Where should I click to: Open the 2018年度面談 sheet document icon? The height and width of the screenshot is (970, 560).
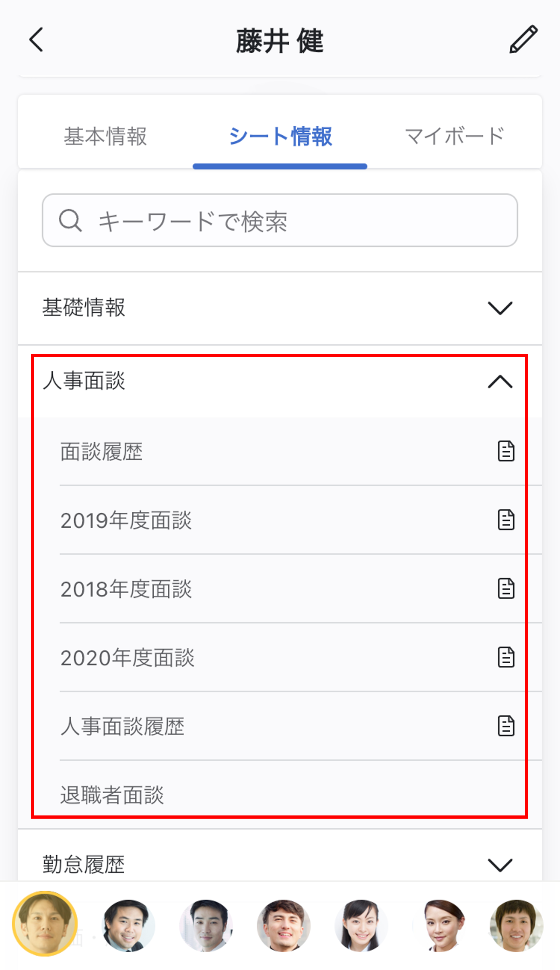[506, 588]
